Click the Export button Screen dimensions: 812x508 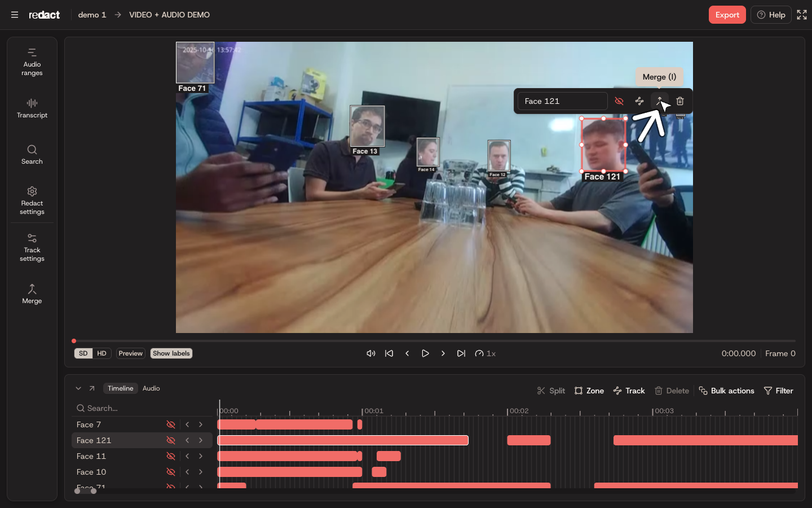[x=727, y=15]
